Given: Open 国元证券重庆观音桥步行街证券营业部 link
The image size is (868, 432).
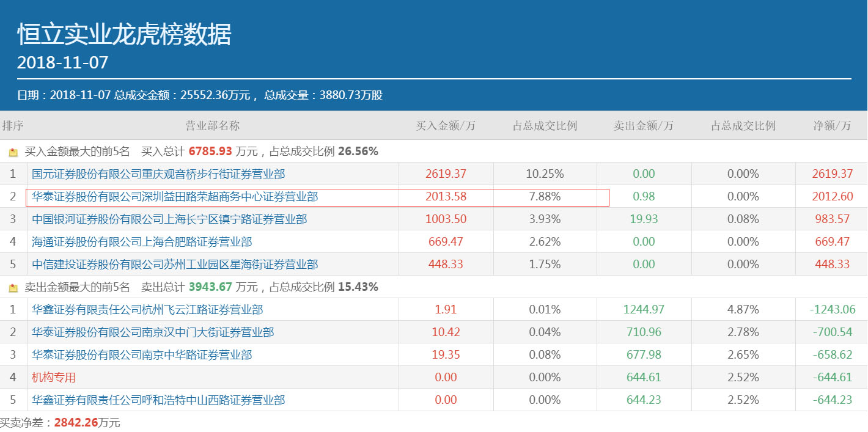Looking at the screenshot, I should (x=158, y=174).
